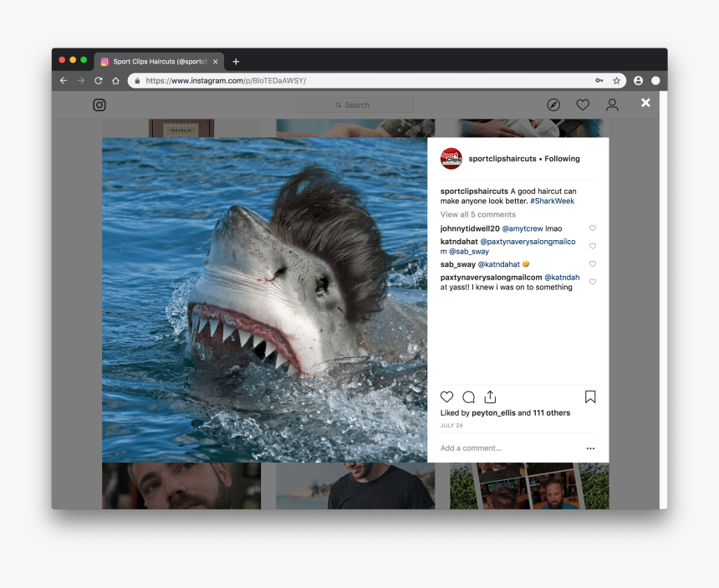Go to Instagram home via the logo
The height and width of the screenshot is (588, 719).
point(99,105)
